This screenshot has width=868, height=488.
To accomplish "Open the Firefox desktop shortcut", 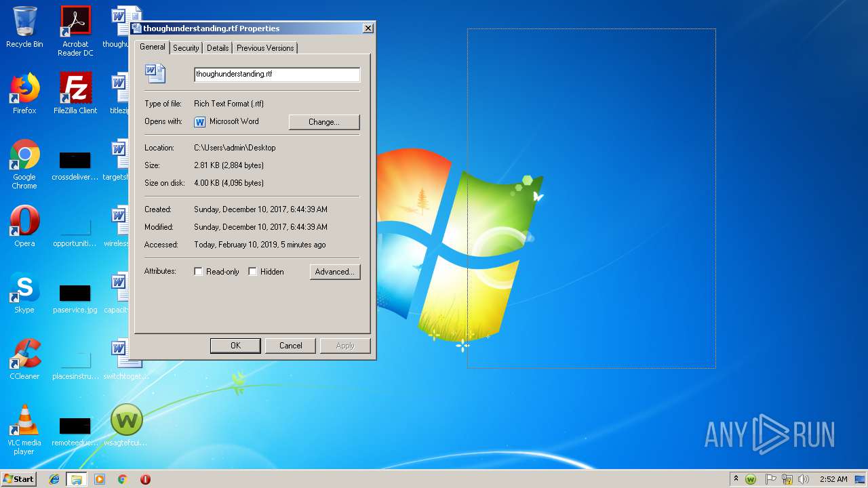I will (24, 94).
